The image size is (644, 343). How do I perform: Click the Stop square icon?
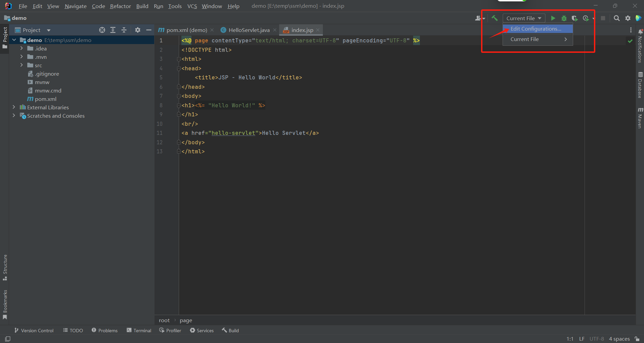pyautogui.click(x=603, y=18)
